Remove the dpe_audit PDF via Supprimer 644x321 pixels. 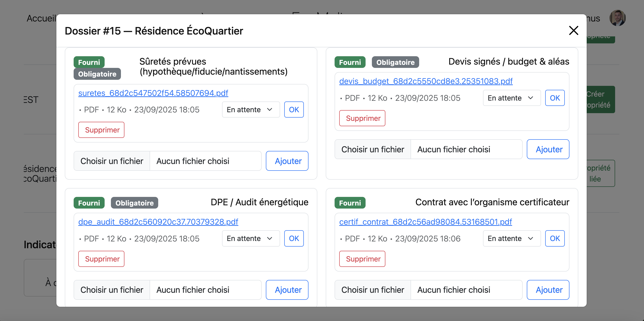101,259
